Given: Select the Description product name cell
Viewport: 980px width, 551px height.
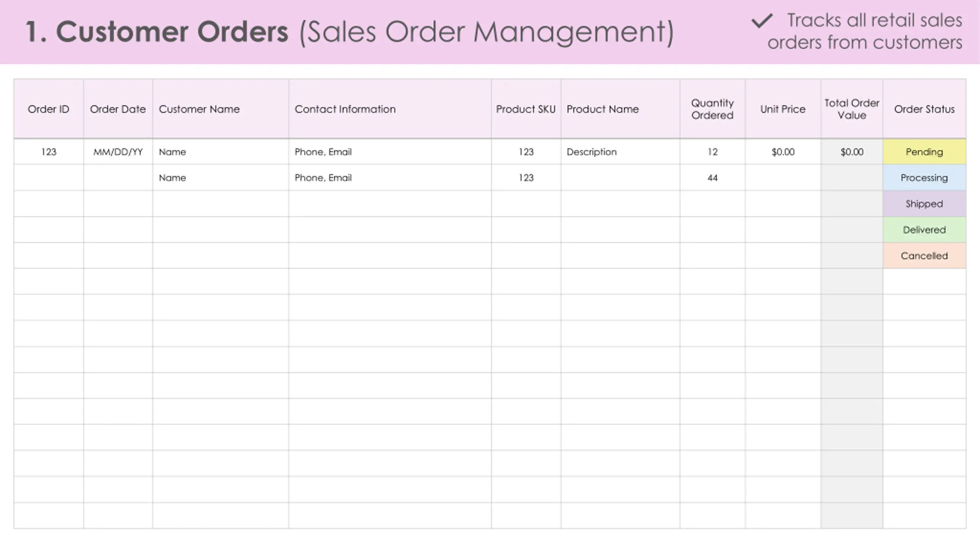Looking at the screenshot, I should (621, 152).
